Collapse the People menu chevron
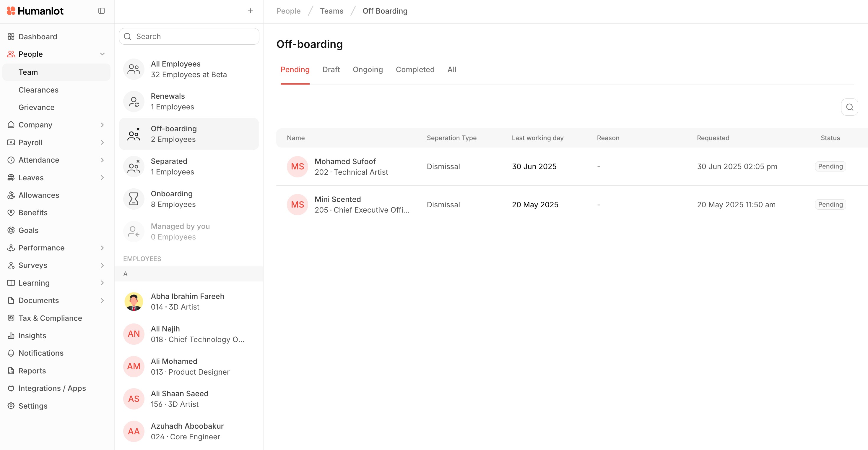This screenshot has height=450, width=868. [103, 54]
